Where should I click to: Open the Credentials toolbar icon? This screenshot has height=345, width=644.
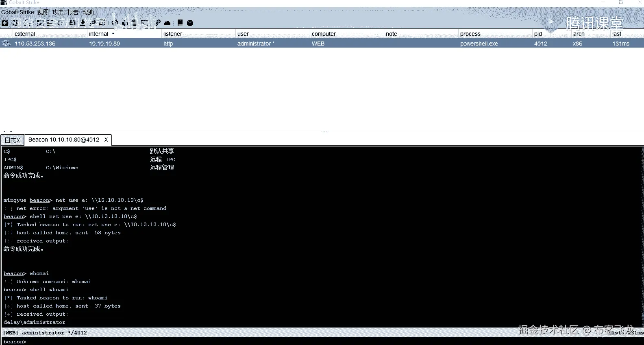tap(72, 23)
